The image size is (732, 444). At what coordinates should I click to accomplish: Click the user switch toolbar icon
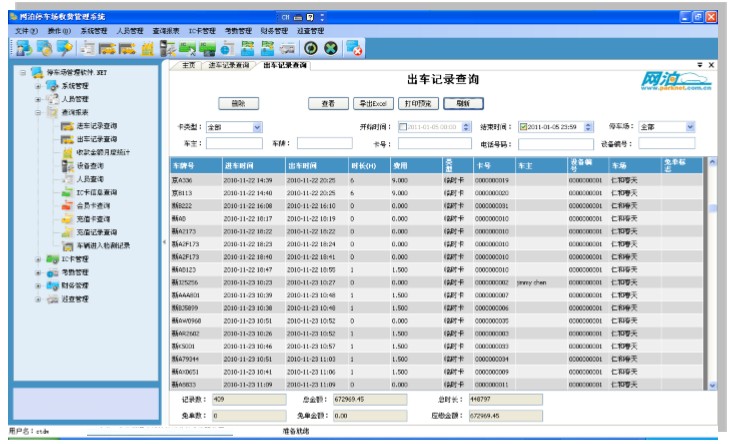pos(24,48)
